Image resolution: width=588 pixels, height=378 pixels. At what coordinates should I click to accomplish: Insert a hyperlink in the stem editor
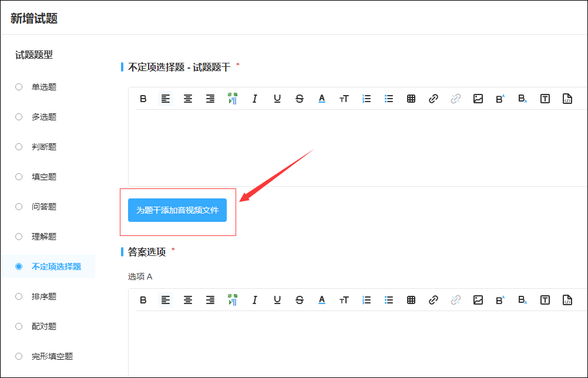[433, 98]
